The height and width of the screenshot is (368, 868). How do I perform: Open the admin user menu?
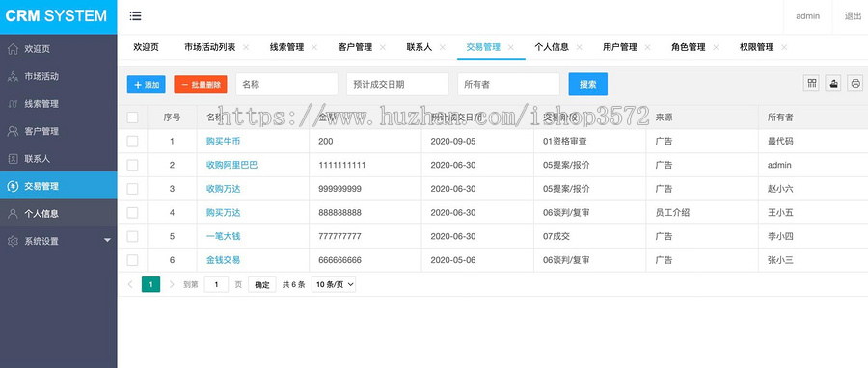coord(807,16)
